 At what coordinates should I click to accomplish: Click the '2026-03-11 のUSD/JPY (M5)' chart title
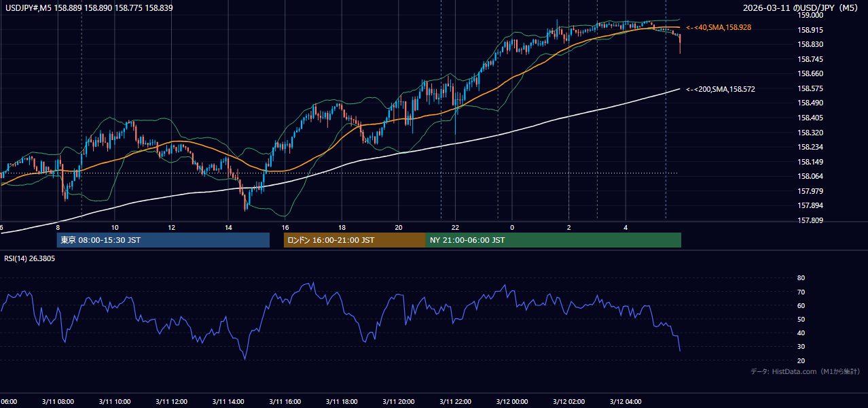pyautogui.click(x=801, y=7)
